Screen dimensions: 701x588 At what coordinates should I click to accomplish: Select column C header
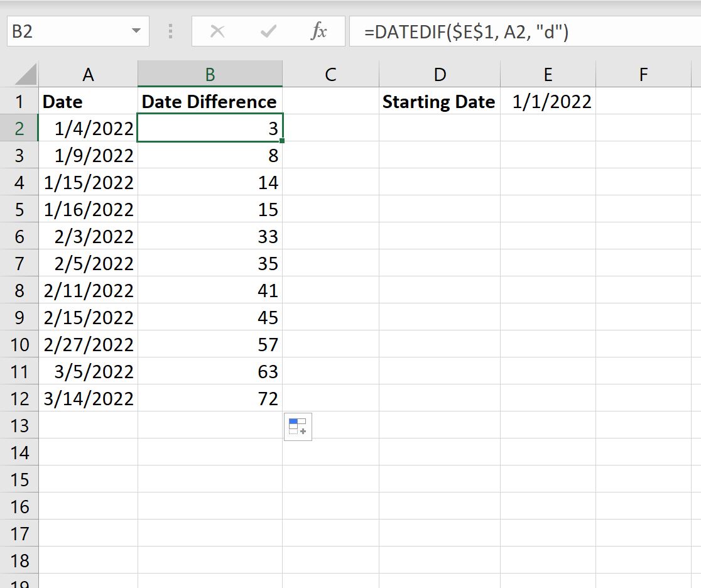point(331,74)
